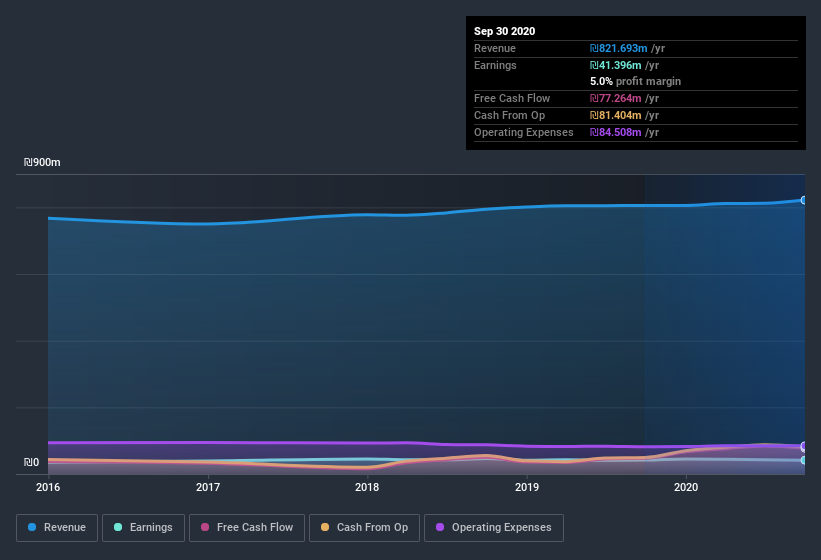Toggle the Revenue series legend button
821x560 pixels.
[x=57, y=528]
